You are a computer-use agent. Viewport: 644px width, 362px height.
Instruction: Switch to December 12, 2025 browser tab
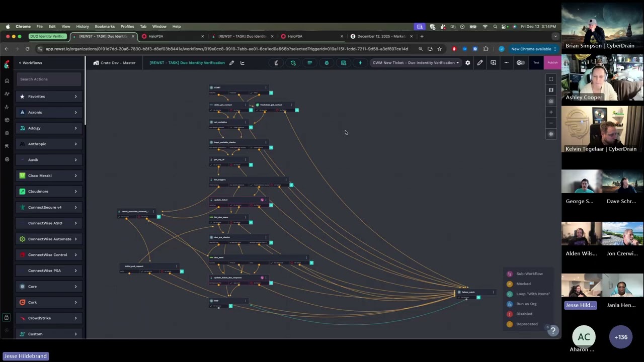381,36
